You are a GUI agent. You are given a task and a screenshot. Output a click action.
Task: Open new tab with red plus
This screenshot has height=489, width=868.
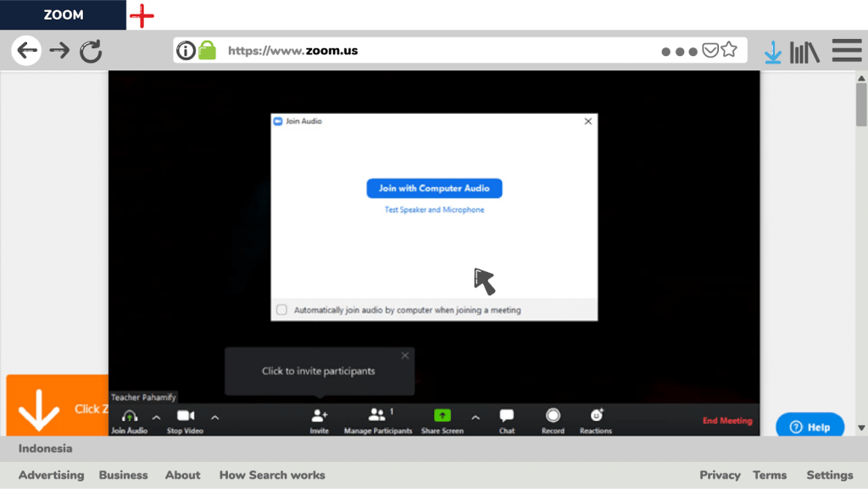[142, 15]
